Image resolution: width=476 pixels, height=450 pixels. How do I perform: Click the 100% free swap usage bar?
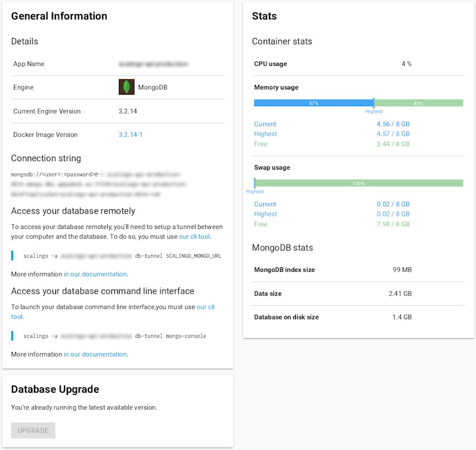click(359, 183)
